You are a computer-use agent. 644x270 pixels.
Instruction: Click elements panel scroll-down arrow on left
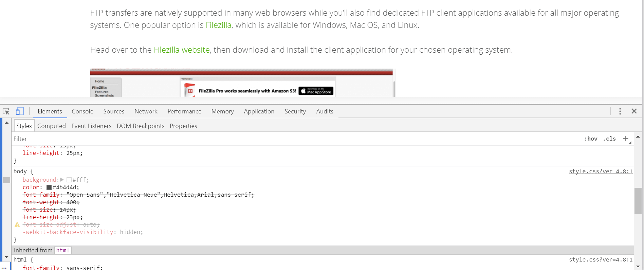[x=6, y=257]
